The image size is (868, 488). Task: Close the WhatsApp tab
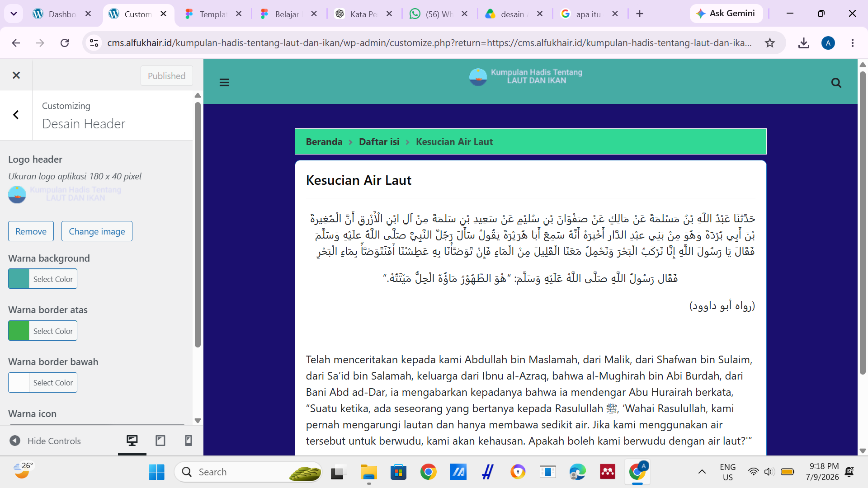[464, 14]
